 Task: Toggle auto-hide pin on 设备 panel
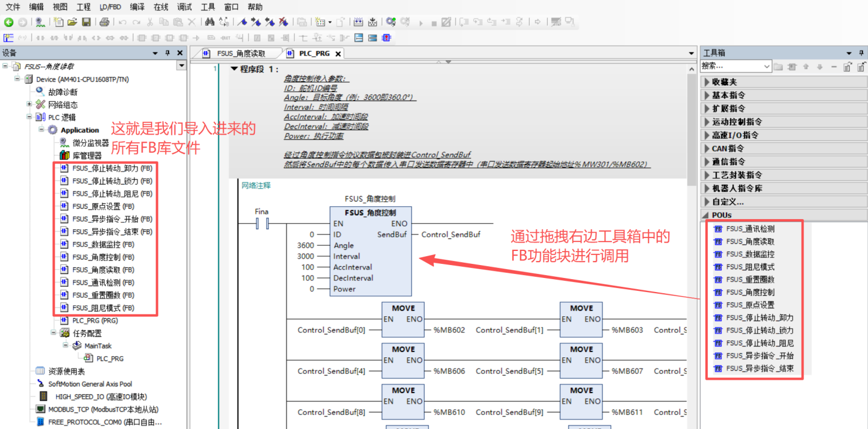pos(167,53)
